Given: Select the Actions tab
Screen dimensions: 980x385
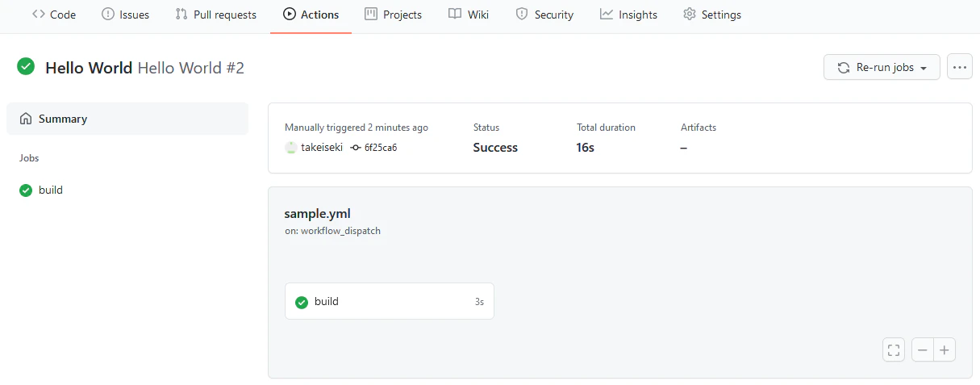Looking at the screenshot, I should point(311,15).
